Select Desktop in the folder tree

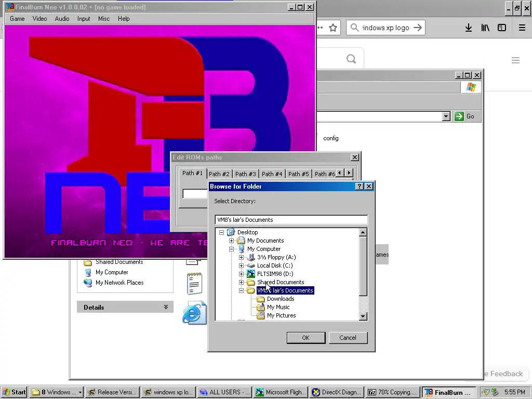247,232
